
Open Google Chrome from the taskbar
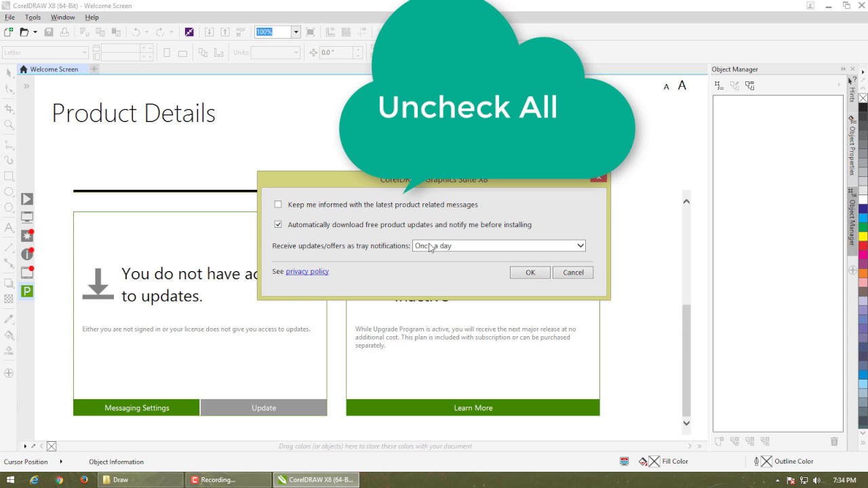tap(59, 480)
